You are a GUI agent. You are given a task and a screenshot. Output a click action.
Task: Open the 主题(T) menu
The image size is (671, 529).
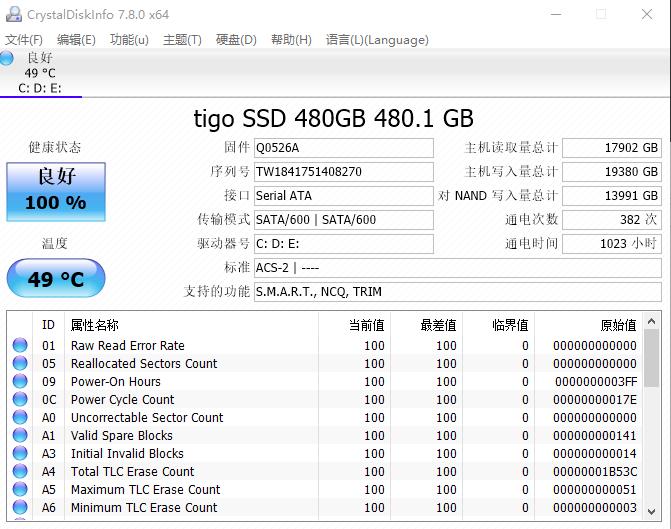(182, 40)
